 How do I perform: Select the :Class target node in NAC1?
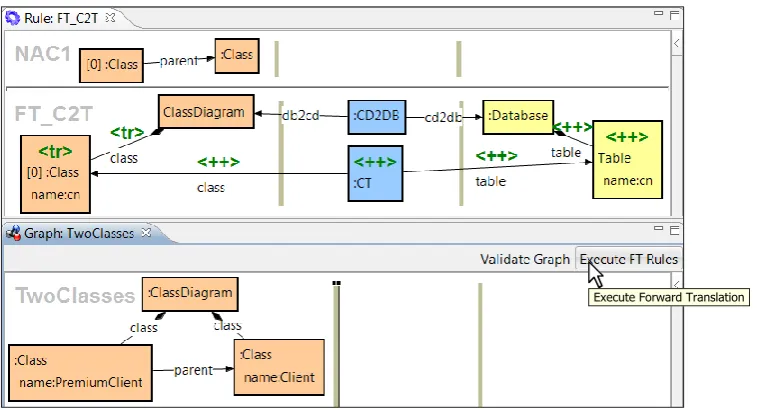[x=237, y=56]
